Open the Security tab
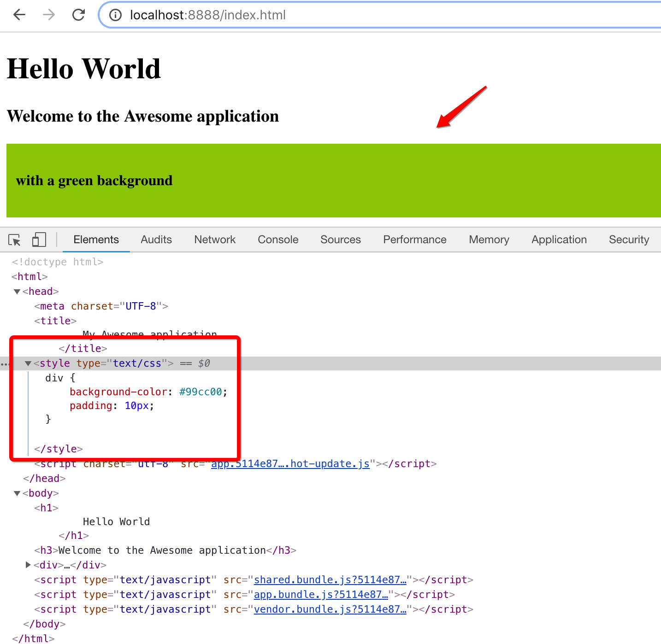The width and height of the screenshot is (661, 644). coord(629,240)
